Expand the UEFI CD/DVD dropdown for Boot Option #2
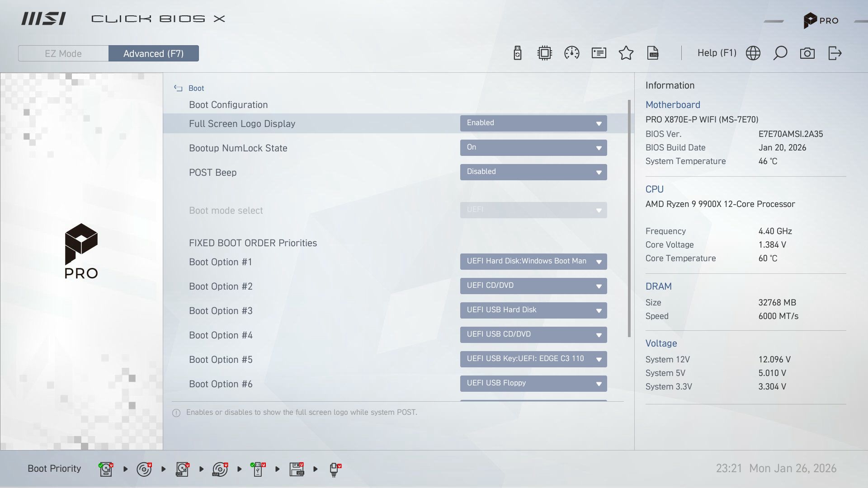 (x=533, y=286)
